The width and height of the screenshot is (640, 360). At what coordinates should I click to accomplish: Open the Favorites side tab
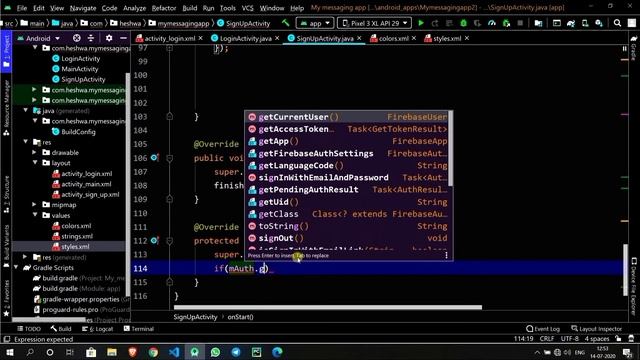point(6,297)
